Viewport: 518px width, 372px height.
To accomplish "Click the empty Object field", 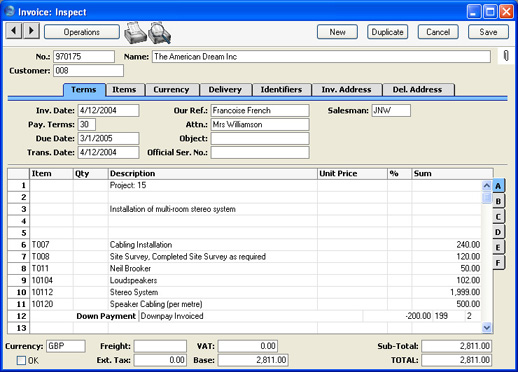I will click(x=260, y=138).
